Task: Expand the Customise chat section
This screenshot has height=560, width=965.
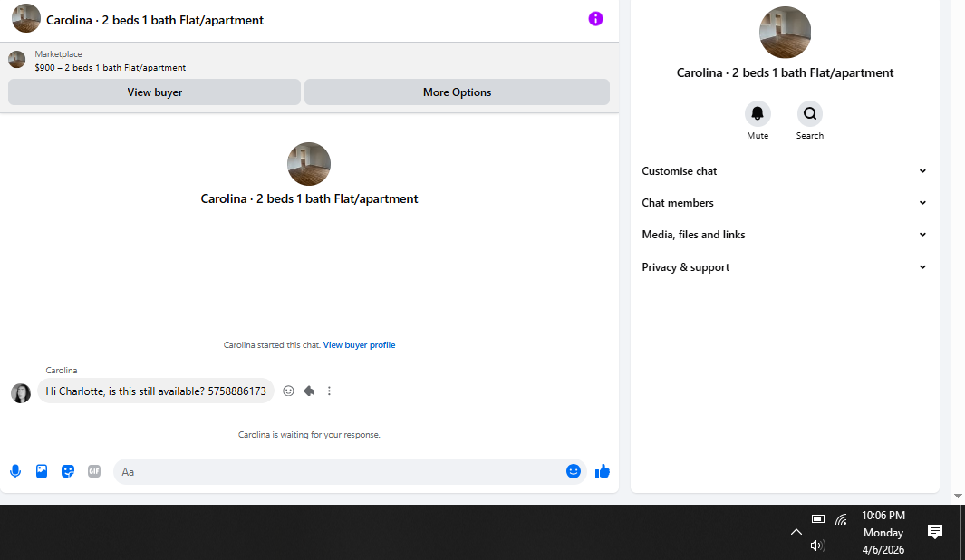Action: (x=784, y=171)
